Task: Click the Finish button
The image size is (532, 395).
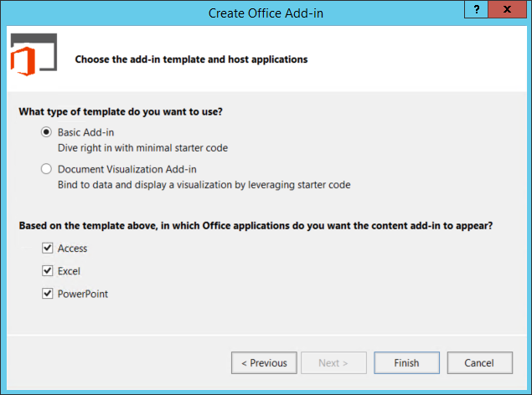Action: (406, 363)
